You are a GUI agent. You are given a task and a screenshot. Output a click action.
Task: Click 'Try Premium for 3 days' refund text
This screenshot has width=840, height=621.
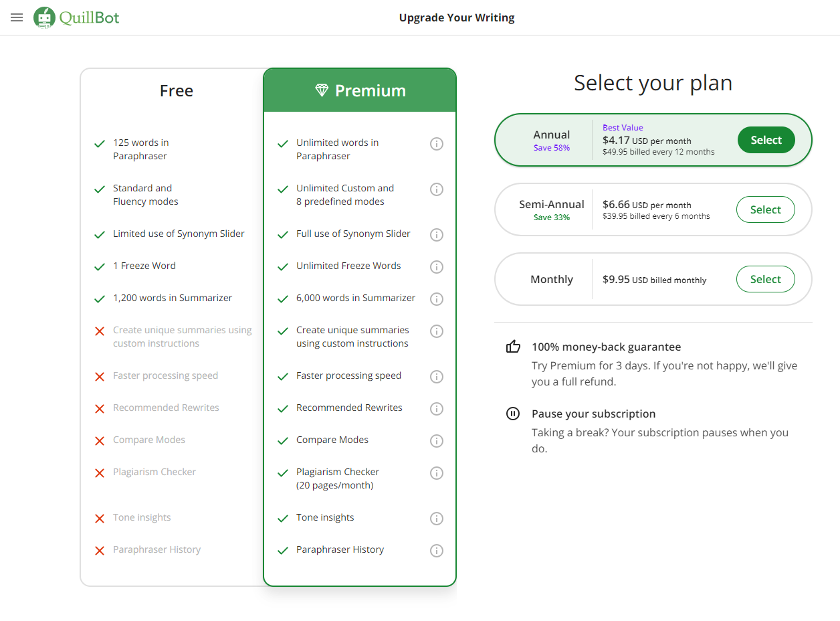tap(664, 373)
